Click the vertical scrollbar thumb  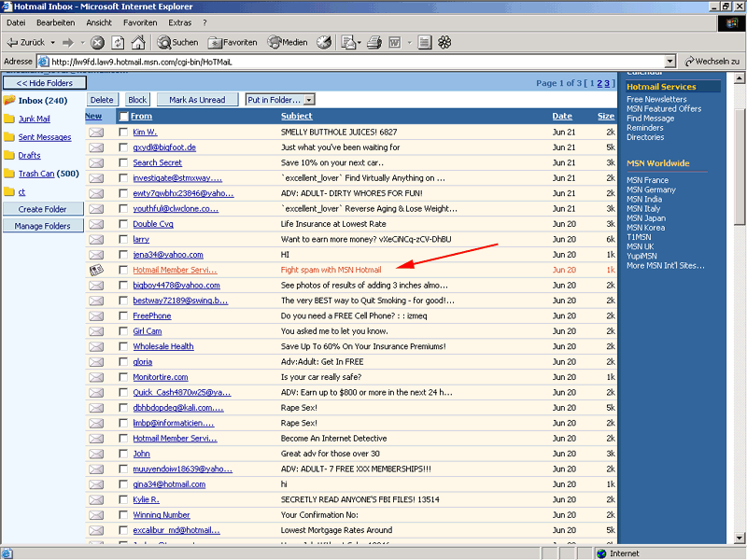coord(740,166)
